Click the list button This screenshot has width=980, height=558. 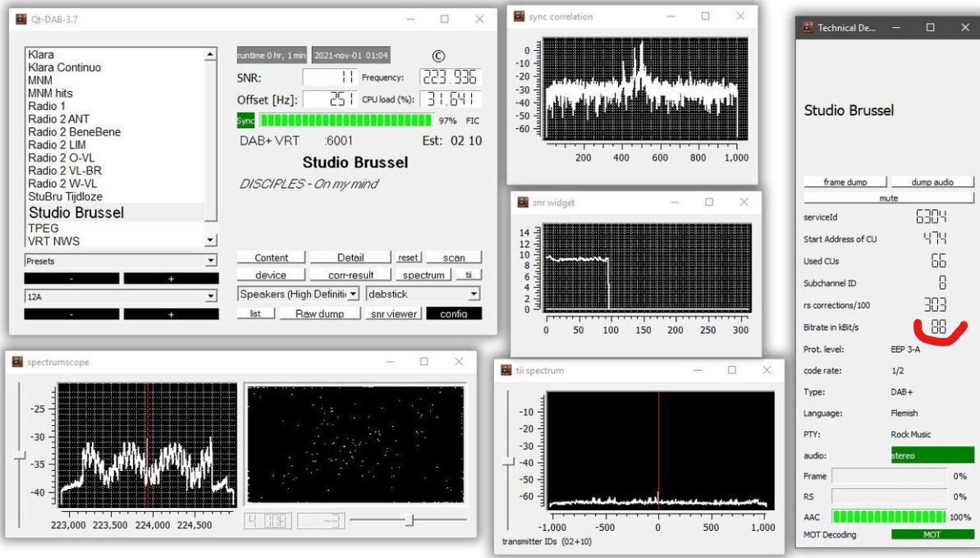tap(255, 313)
